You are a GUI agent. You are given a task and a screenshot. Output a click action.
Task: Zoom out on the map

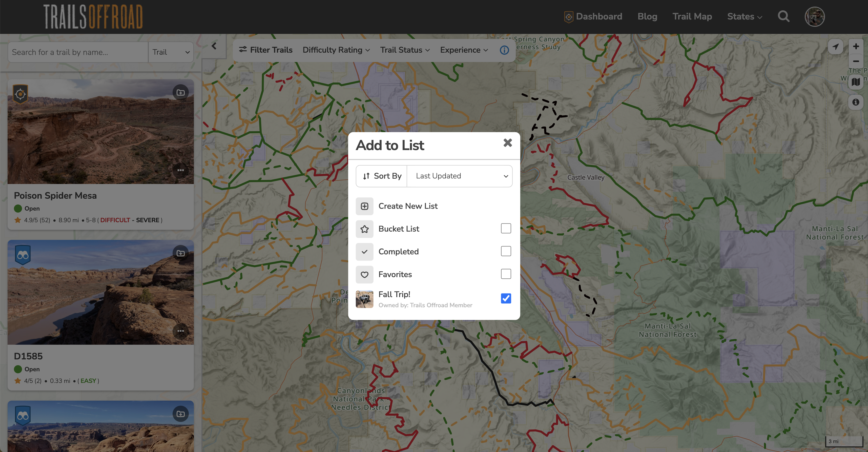[x=856, y=61]
